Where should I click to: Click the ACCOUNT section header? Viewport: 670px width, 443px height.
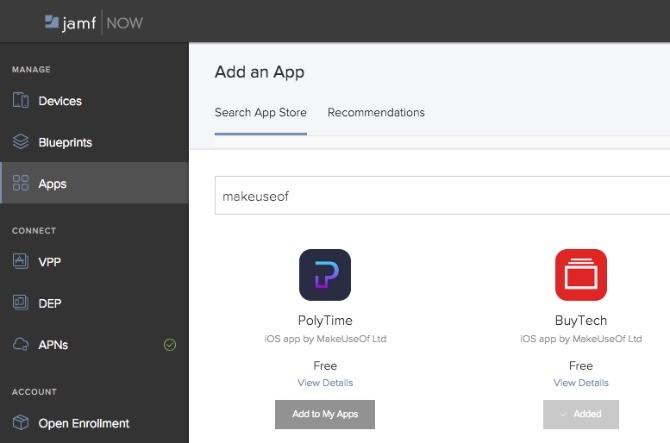(34, 392)
